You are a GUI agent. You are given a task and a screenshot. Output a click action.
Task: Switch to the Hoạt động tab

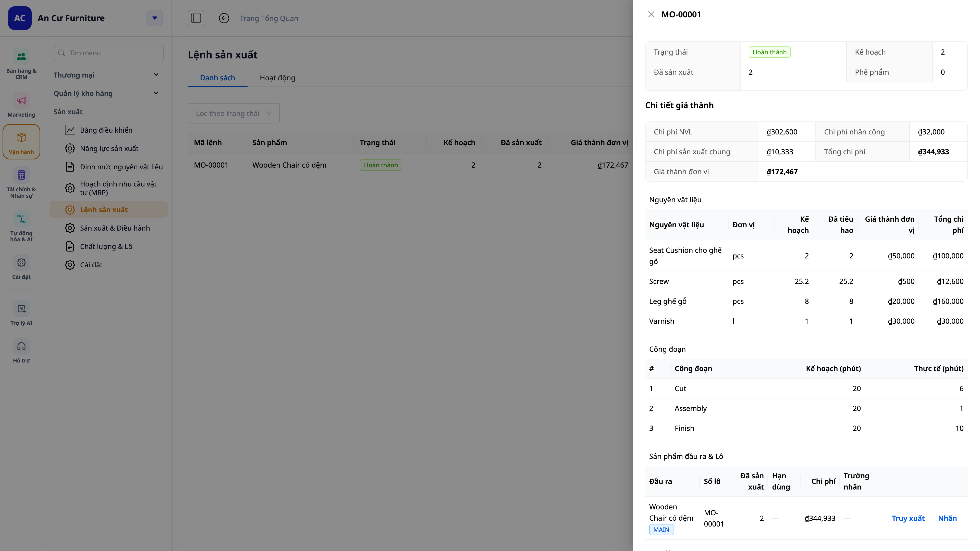coord(277,78)
